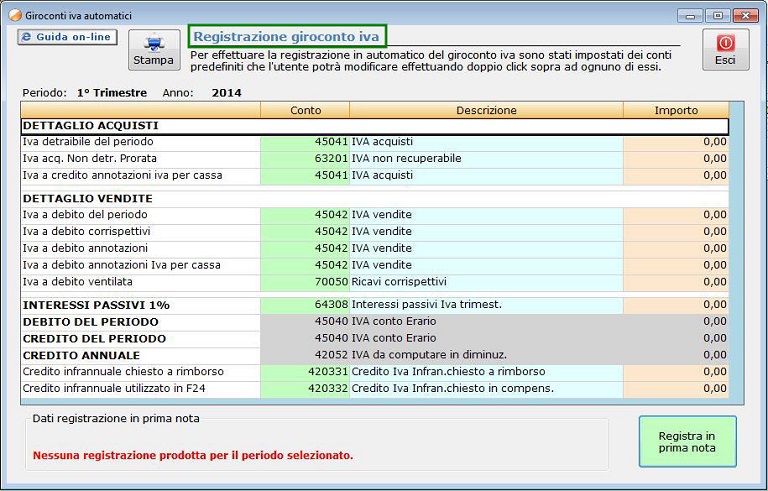The width and height of the screenshot is (768, 491).
Task: Select conto 420331 chiesto a rimborso
Action: point(305,371)
